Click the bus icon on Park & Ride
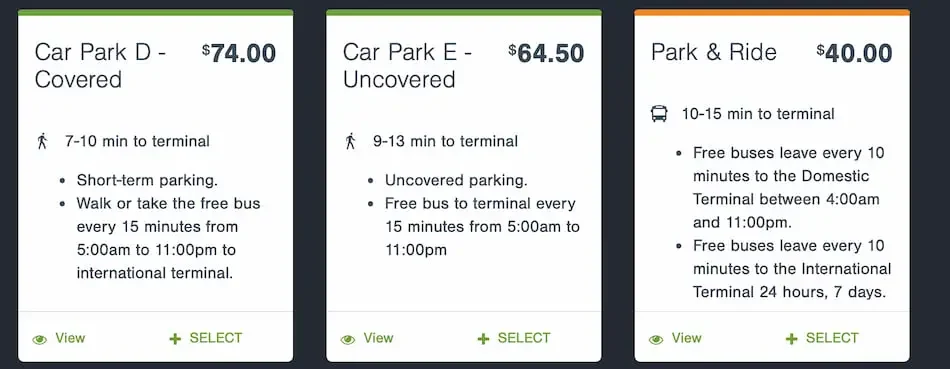This screenshot has width=950, height=369. [659, 113]
